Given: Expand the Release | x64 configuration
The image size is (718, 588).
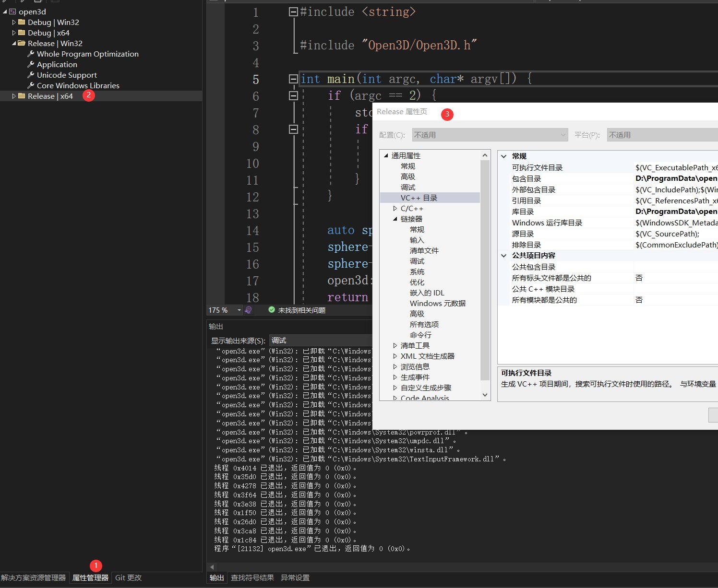Looking at the screenshot, I should (14, 96).
